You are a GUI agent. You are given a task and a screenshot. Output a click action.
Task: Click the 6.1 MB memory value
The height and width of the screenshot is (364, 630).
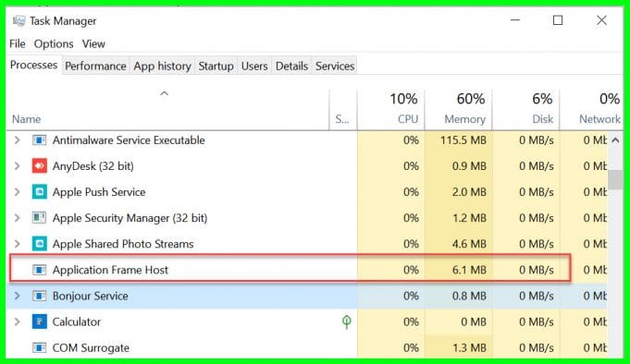click(x=469, y=270)
